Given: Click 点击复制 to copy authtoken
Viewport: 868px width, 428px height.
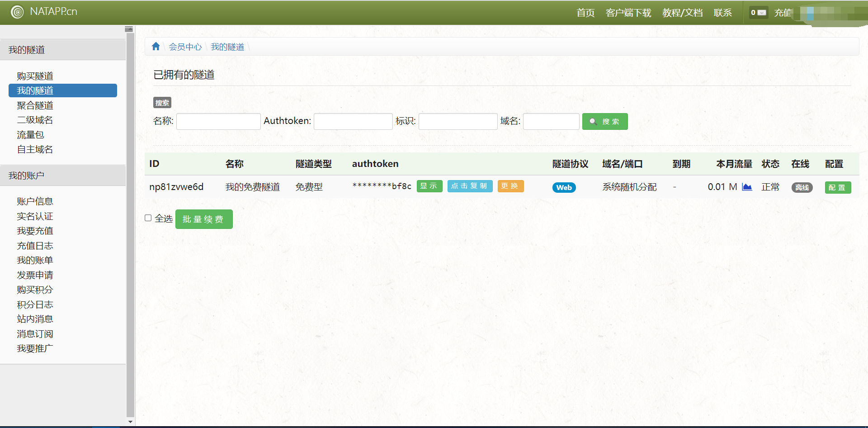Looking at the screenshot, I should 470,186.
